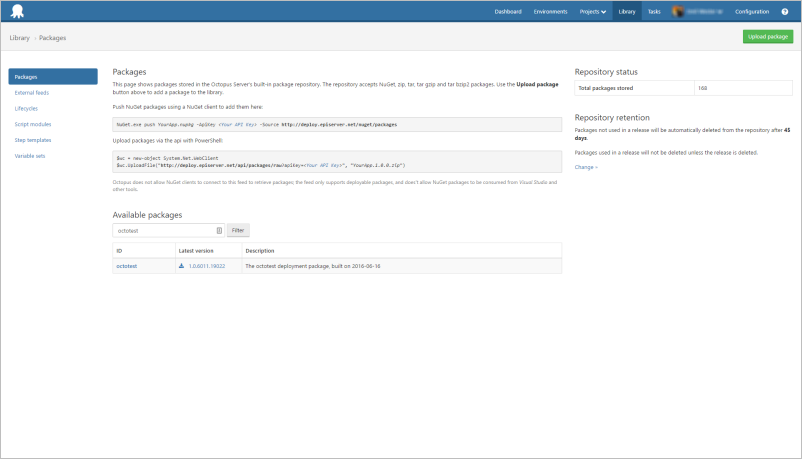Screen dimensions: 802x459
Task: Open the Tasks page
Action: click(653, 12)
